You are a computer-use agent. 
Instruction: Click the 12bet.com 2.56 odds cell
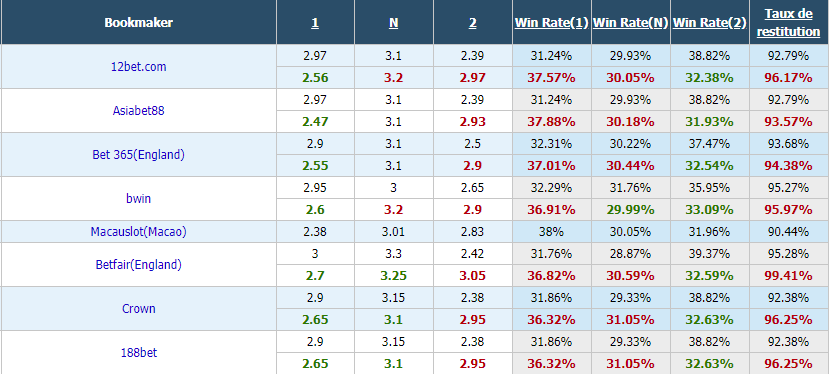click(315, 78)
